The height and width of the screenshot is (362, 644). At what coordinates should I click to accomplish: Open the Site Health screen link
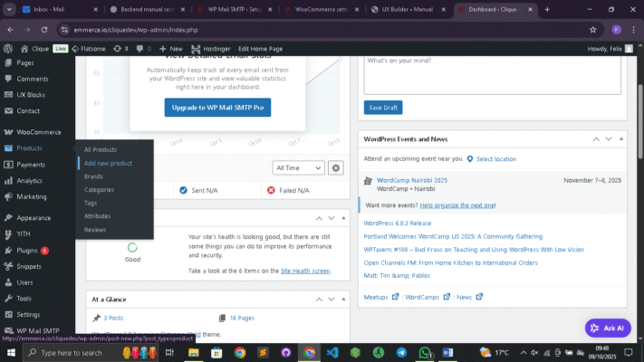pos(306,271)
